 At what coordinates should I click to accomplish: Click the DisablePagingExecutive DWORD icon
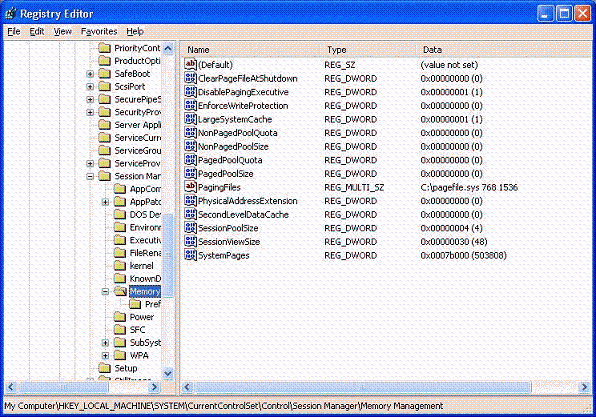click(190, 92)
